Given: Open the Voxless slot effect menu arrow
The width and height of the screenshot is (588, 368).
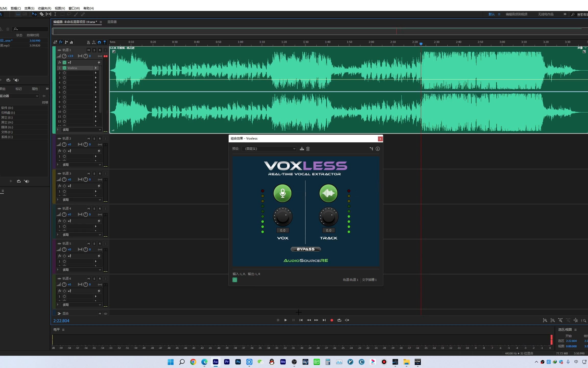Looking at the screenshot, I should tap(96, 68).
